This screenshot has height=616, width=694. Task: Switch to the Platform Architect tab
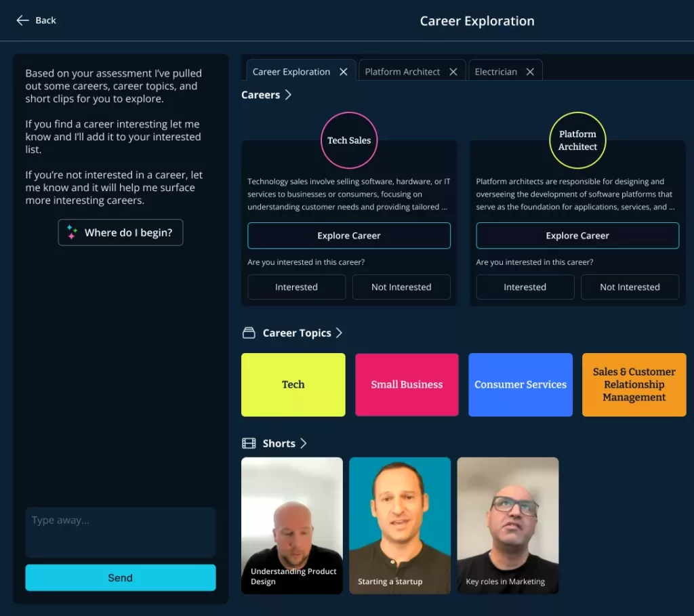(x=403, y=70)
